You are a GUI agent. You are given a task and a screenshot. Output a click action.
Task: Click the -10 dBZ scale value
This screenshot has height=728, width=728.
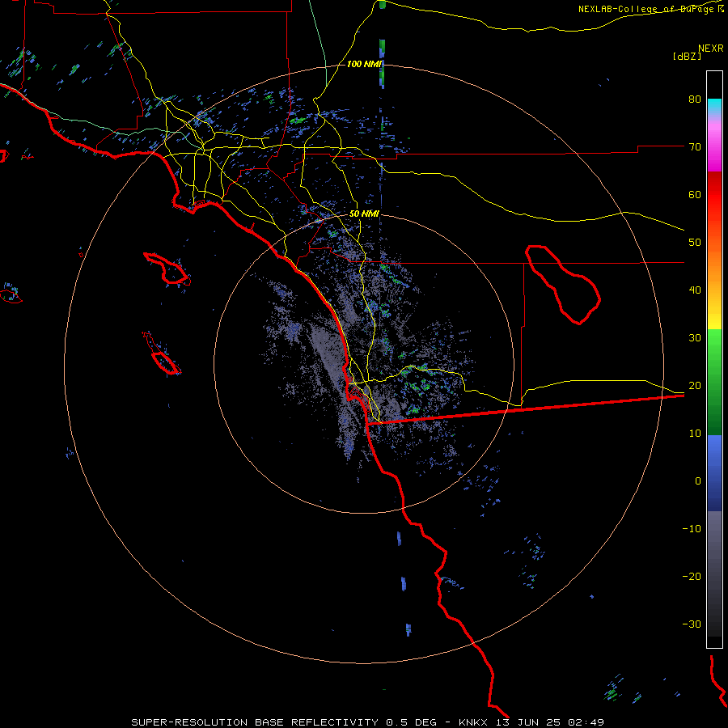coord(692,529)
